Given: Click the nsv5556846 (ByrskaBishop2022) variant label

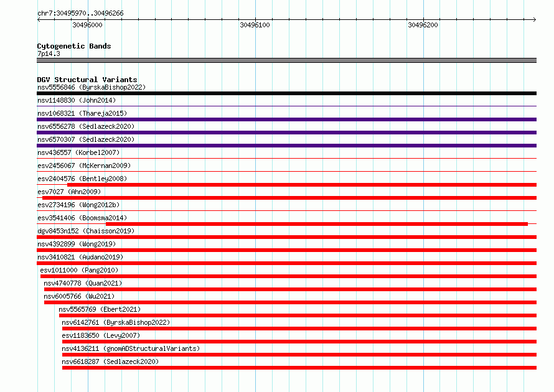Looking at the screenshot, I should click(x=92, y=87).
